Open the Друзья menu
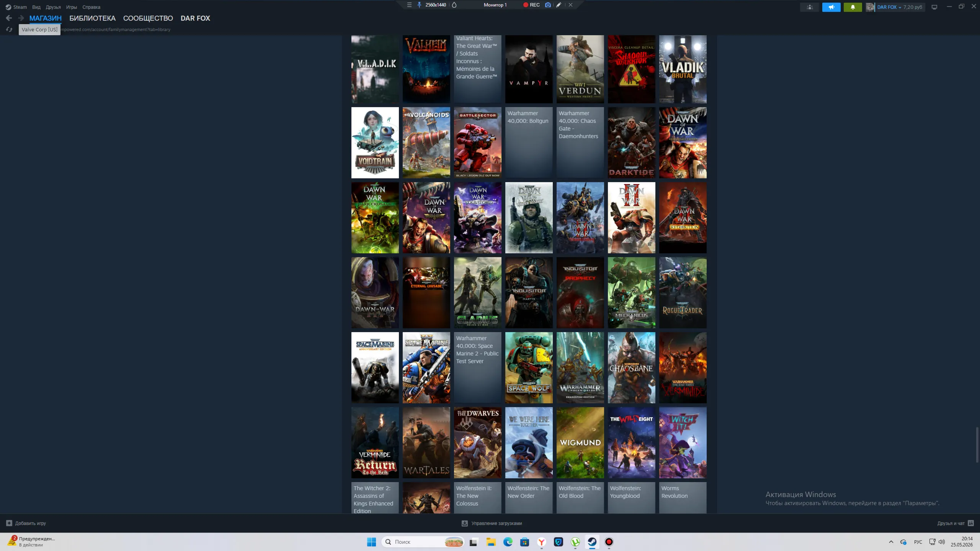This screenshot has width=980, height=551. (53, 7)
